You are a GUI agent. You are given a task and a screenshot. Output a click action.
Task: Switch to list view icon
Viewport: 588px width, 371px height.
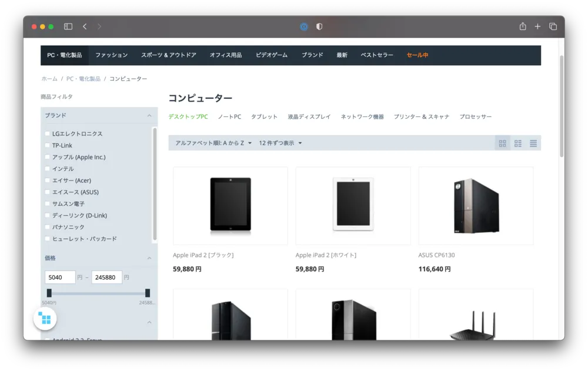(533, 143)
